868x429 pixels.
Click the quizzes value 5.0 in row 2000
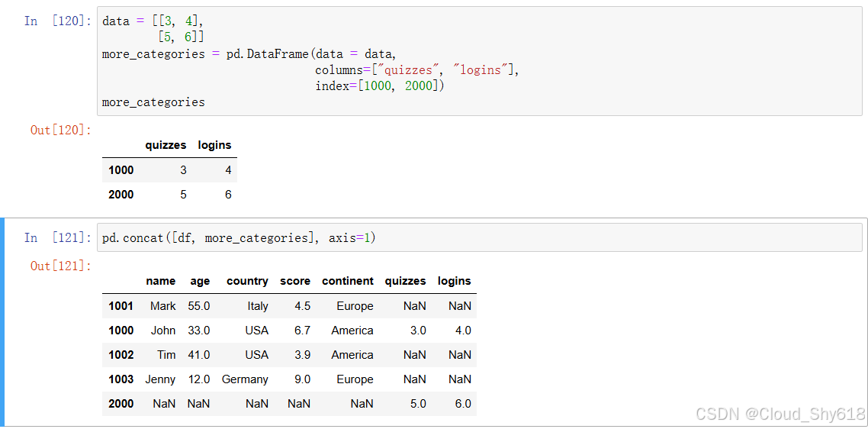[x=419, y=404]
